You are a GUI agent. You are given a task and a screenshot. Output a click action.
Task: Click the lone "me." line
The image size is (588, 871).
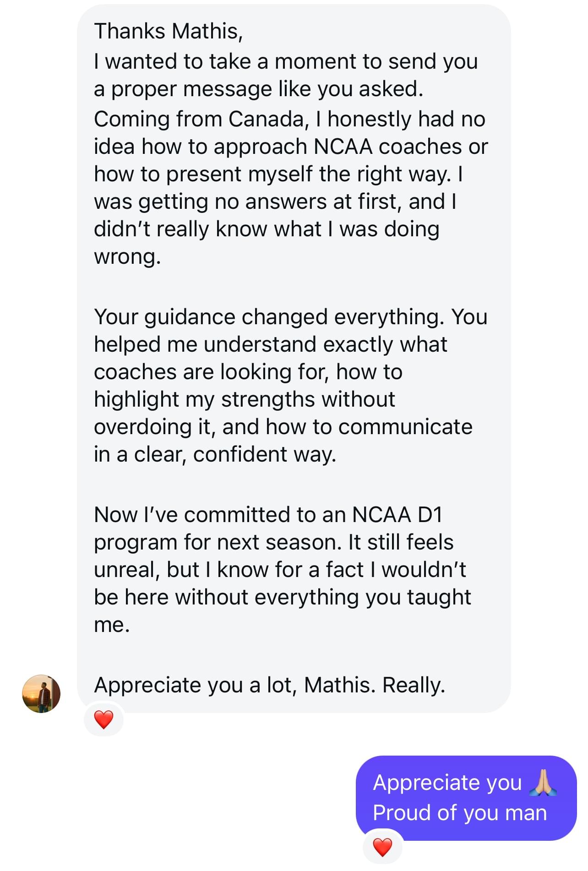pyautogui.click(x=112, y=624)
